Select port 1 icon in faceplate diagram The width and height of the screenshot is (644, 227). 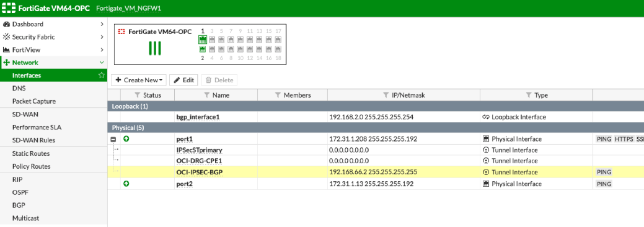click(203, 40)
